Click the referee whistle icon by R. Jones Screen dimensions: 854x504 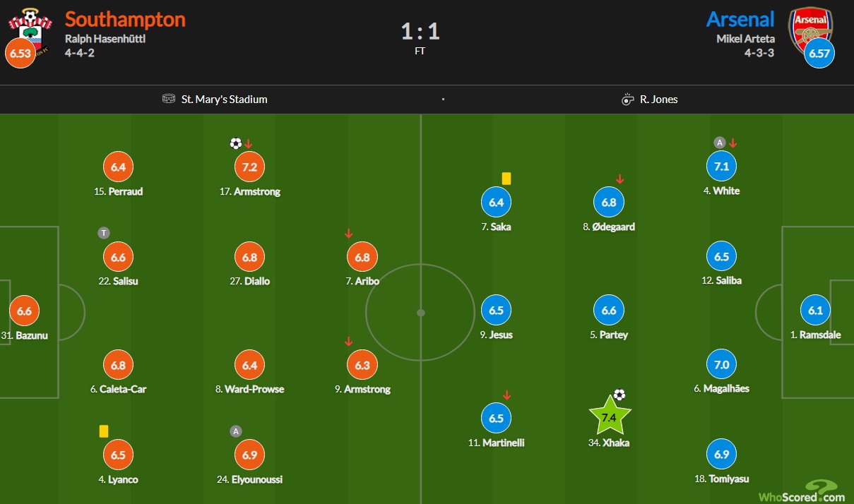(628, 100)
